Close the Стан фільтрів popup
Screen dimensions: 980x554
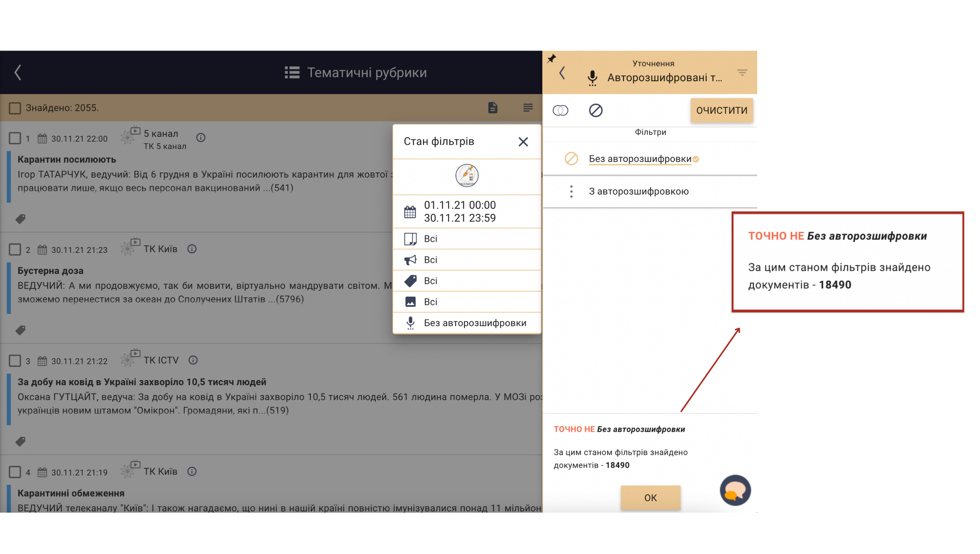(x=523, y=141)
